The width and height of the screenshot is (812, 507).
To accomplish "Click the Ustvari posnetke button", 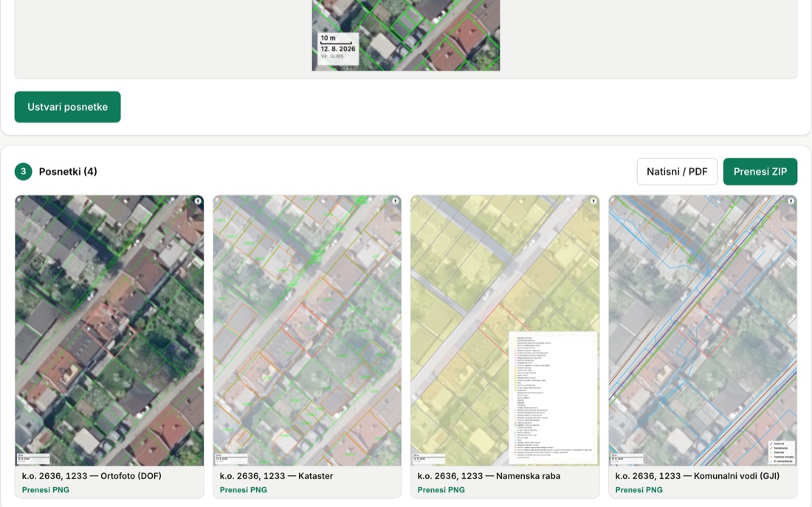I will tap(67, 107).
